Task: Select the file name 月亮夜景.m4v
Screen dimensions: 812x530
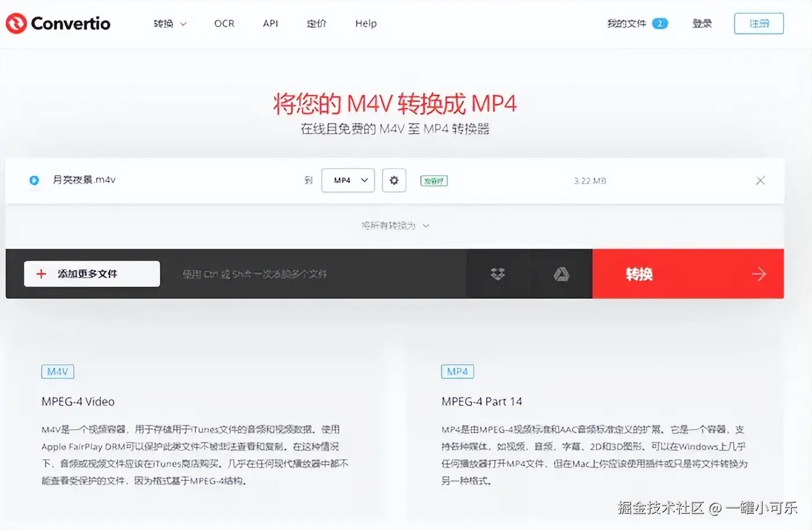Action: [x=84, y=180]
